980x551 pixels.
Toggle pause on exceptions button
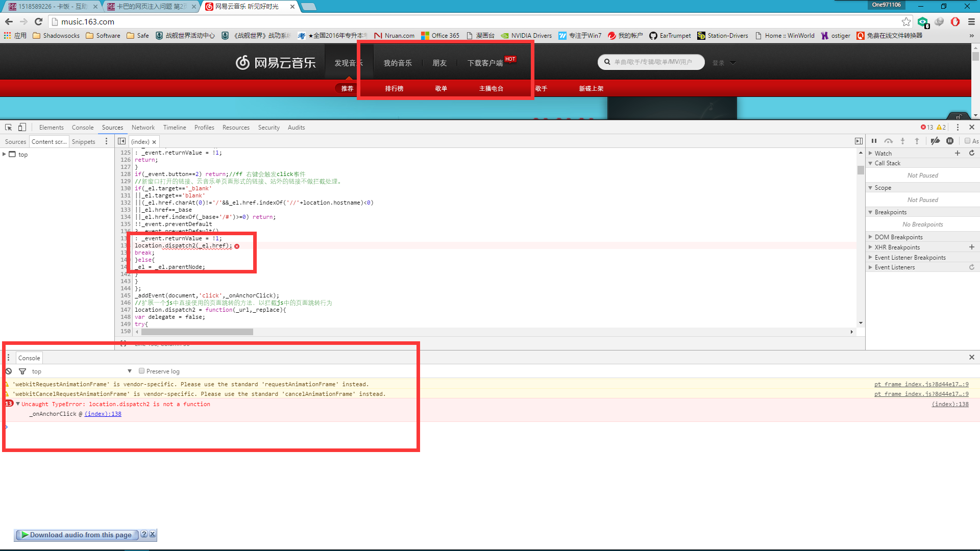(950, 141)
